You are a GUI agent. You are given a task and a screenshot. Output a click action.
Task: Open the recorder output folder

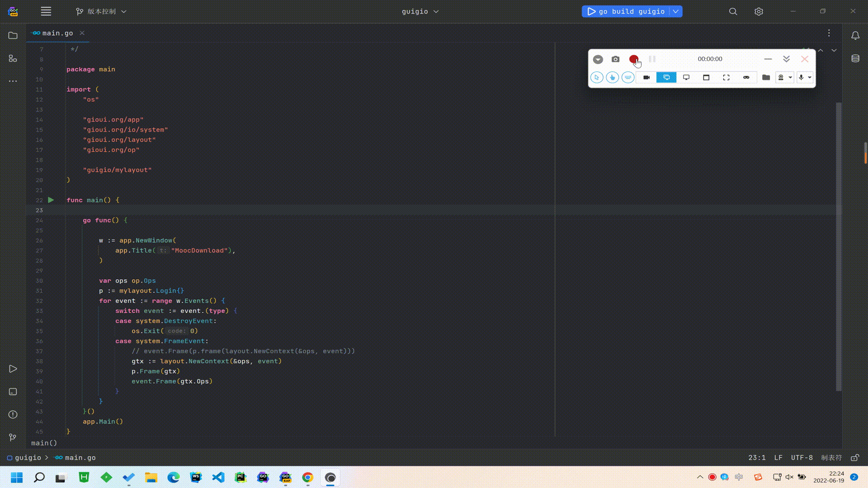tap(766, 78)
